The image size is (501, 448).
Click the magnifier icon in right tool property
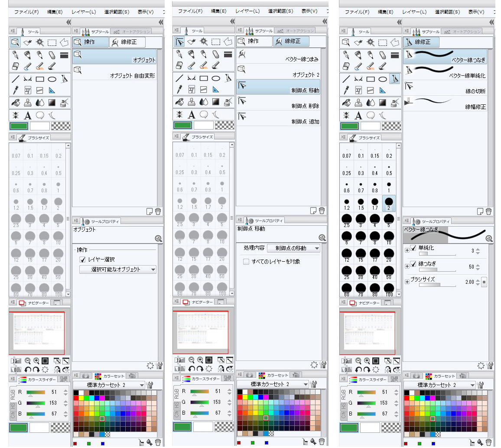coord(489,239)
